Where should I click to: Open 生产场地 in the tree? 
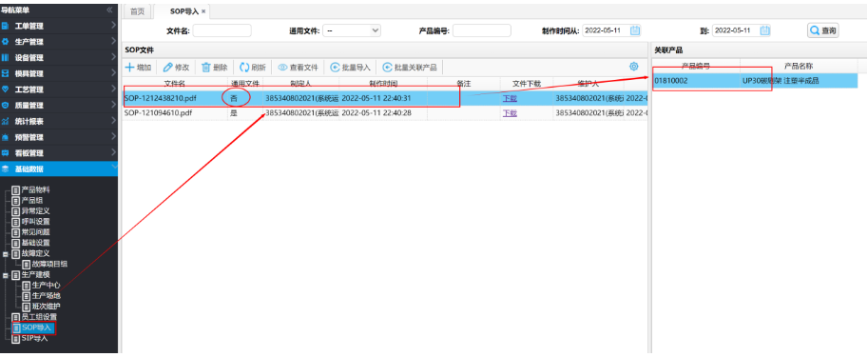47,295
